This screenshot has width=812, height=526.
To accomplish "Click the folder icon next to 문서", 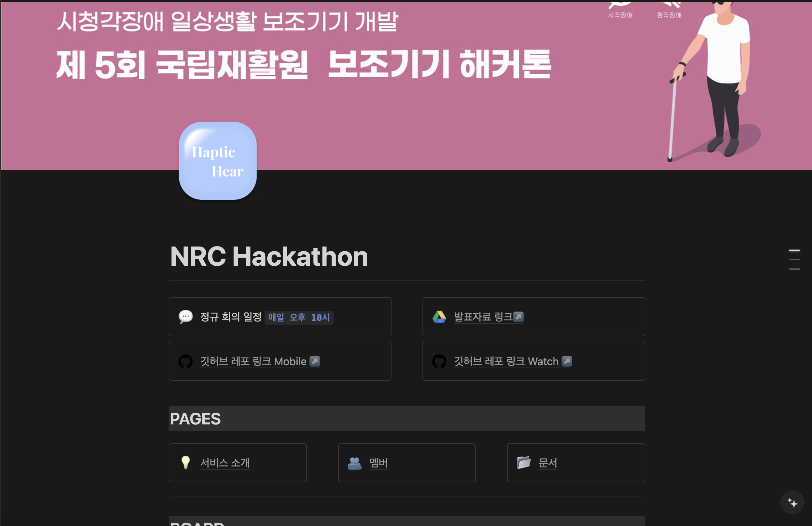I will point(524,462).
